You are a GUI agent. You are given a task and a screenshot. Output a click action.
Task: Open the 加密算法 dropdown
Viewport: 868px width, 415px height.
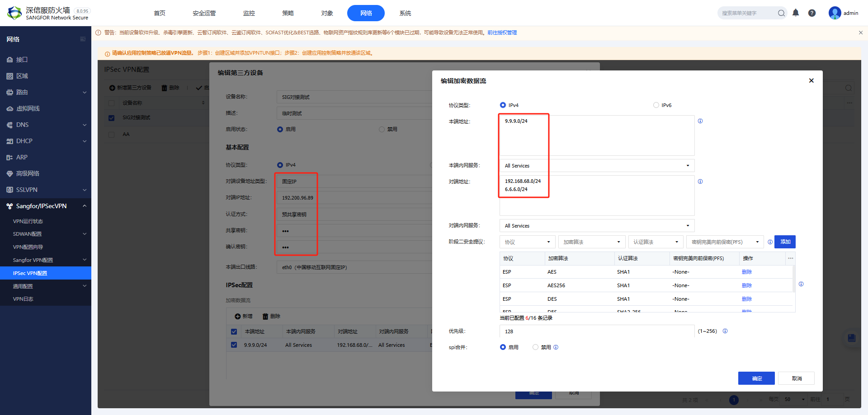[592, 242]
